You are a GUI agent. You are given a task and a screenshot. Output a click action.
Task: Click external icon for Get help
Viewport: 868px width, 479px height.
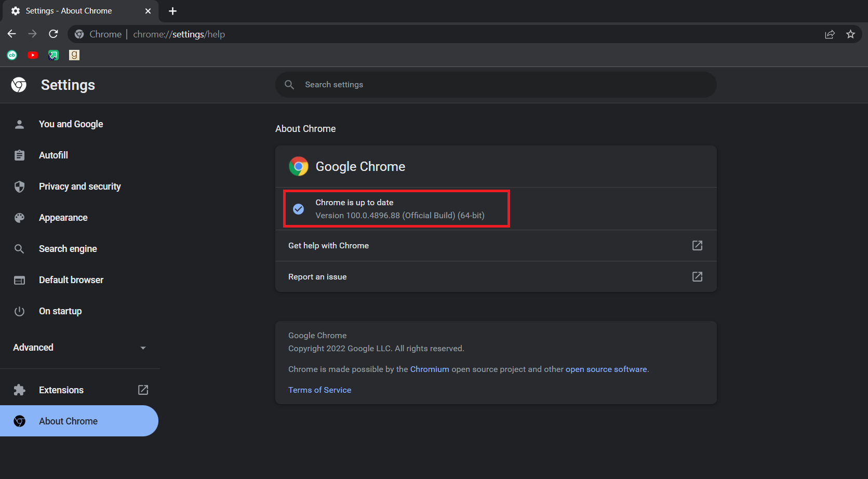pos(697,245)
